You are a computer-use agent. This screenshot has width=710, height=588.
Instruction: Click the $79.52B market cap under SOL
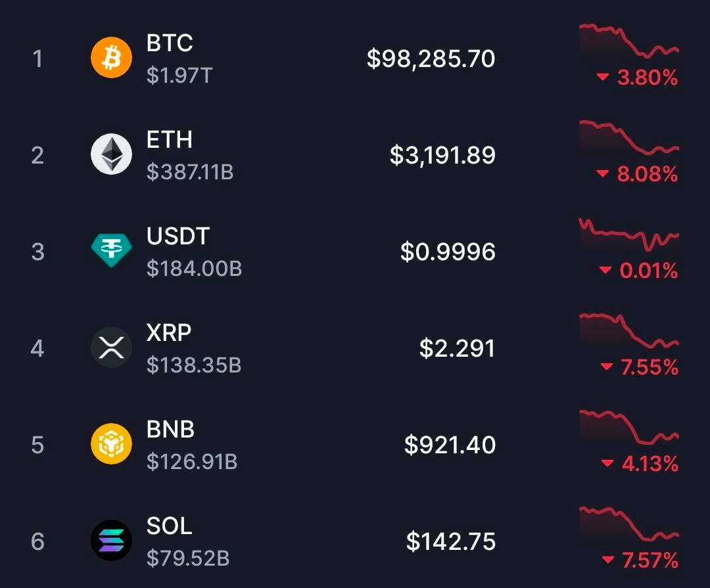point(187,558)
